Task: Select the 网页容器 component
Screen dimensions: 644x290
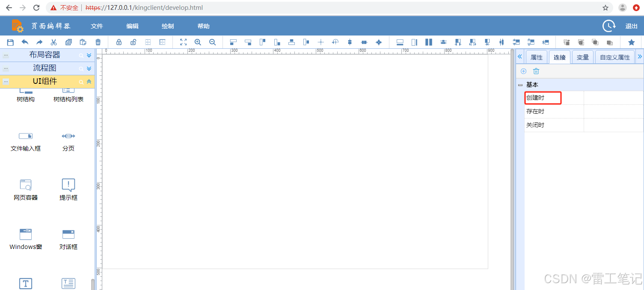Action: point(26,190)
